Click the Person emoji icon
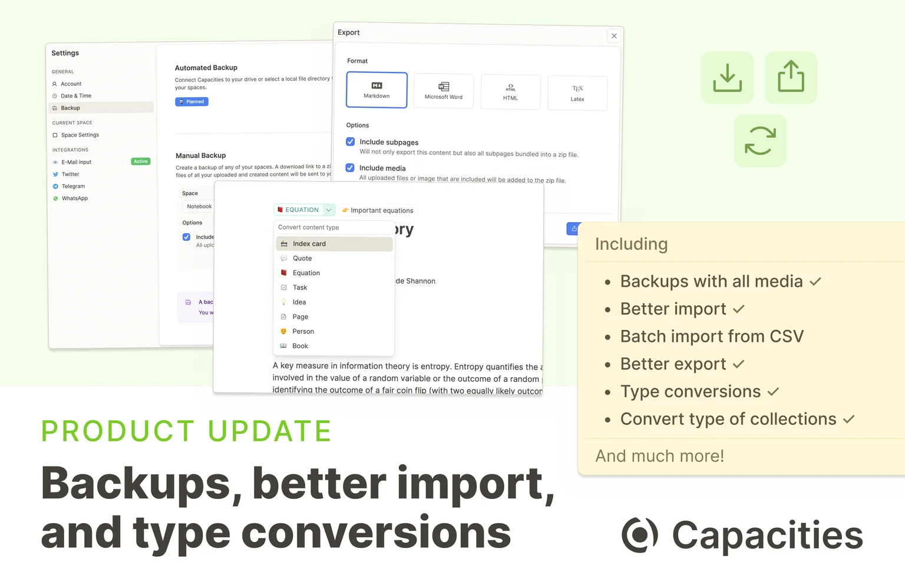 [x=283, y=332]
